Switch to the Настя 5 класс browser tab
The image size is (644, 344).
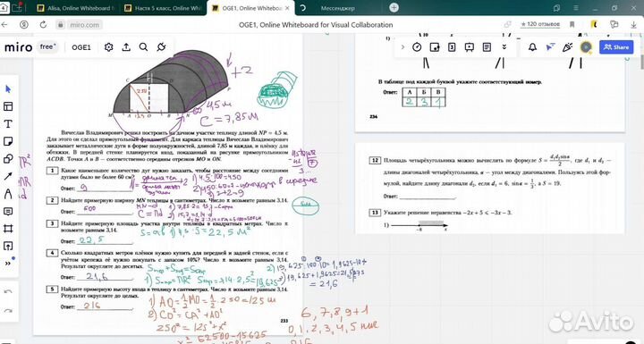pos(163,8)
